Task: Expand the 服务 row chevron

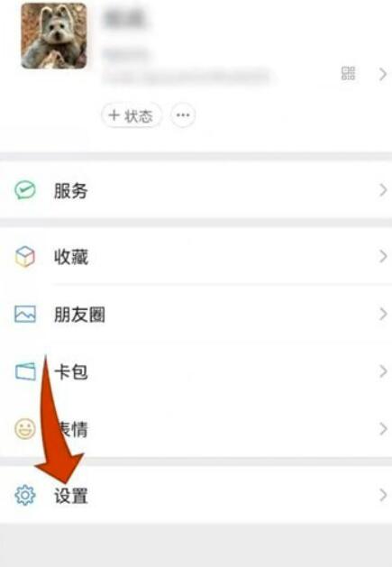Action: (383, 190)
